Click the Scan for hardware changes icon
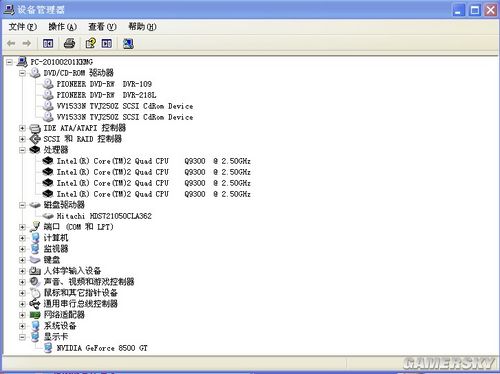This screenshot has height=374, width=500. (x=128, y=43)
